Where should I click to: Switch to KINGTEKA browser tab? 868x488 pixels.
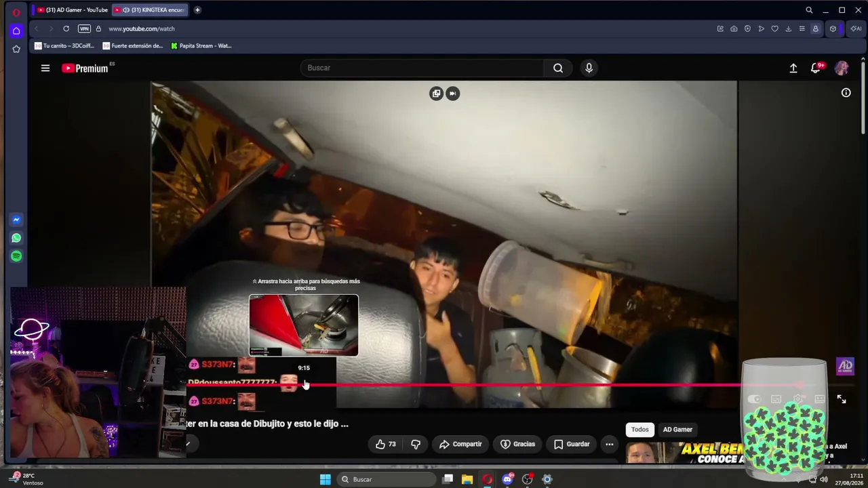point(150,10)
